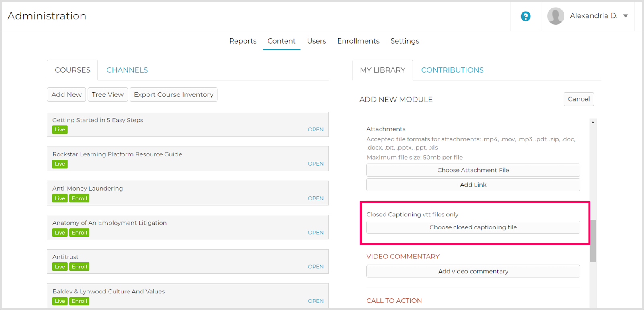Image resolution: width=644 pixels, height=310 pixels.
Task: Click the Add New Module heading
Action: (x=396, y=100)
